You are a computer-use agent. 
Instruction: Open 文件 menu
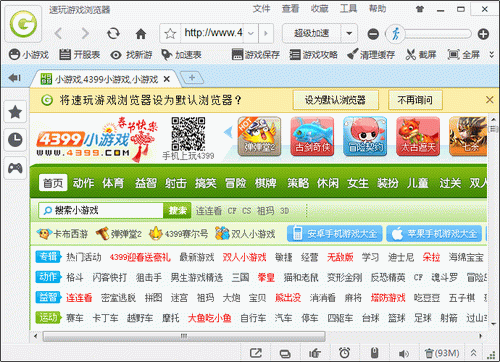tap(261, 9)
